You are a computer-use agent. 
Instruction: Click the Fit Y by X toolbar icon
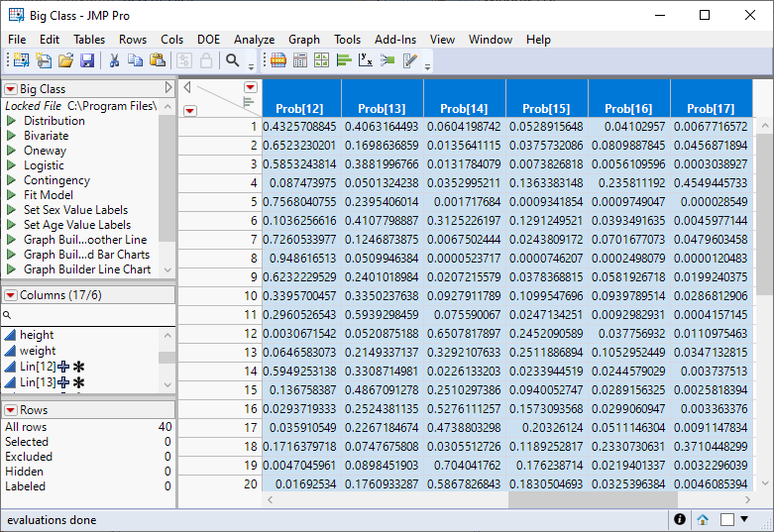click(x=365, y=60)
